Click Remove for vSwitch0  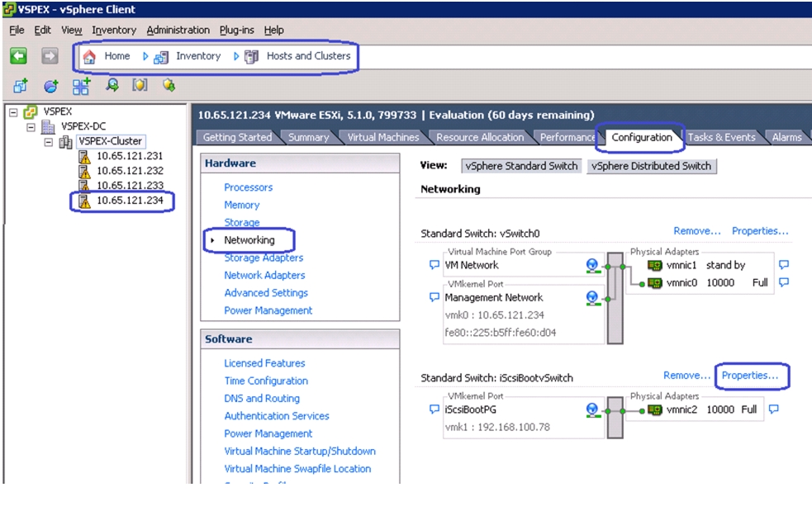pyautogui.click(x=697, y=231)
